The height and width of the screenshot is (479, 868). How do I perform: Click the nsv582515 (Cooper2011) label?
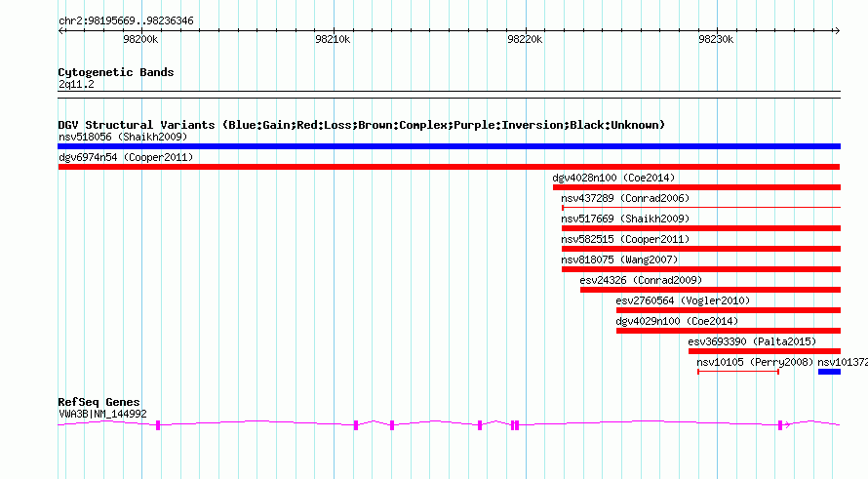[625, 239]
